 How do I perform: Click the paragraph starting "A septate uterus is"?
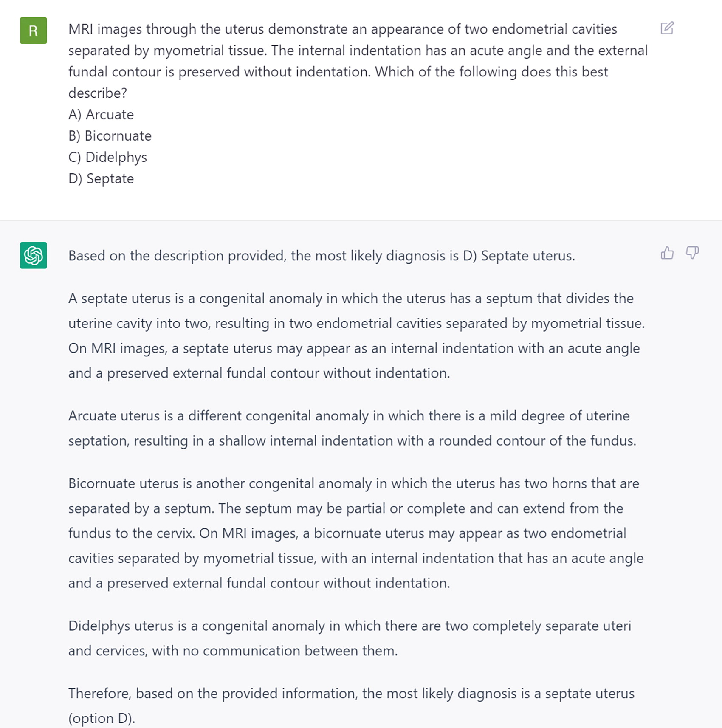coord(356,336)
